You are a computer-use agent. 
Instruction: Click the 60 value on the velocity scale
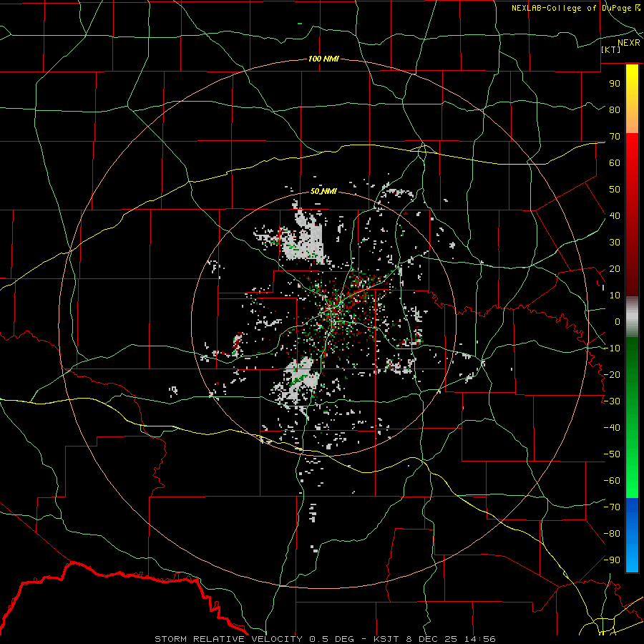(x=615, y=162)
